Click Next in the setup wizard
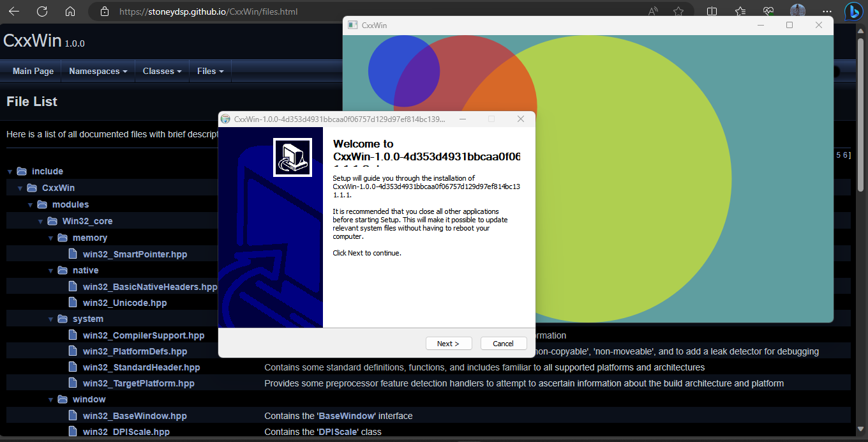 pos(449,343)
